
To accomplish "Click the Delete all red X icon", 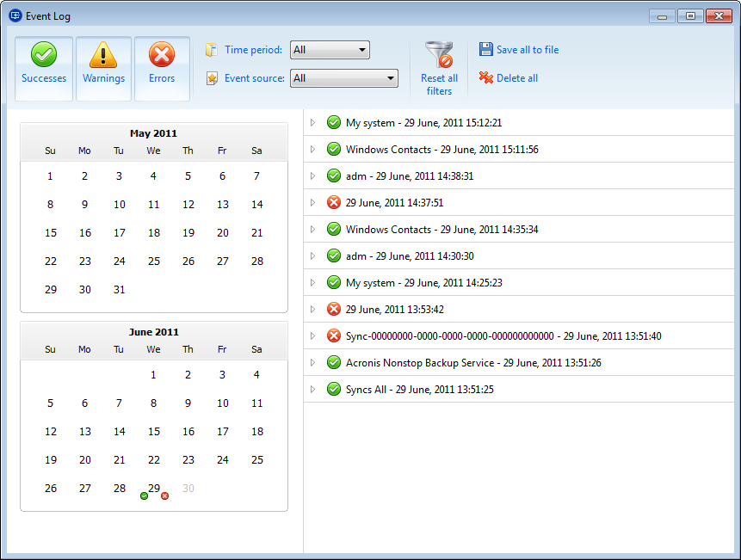I will coord(486,78).
